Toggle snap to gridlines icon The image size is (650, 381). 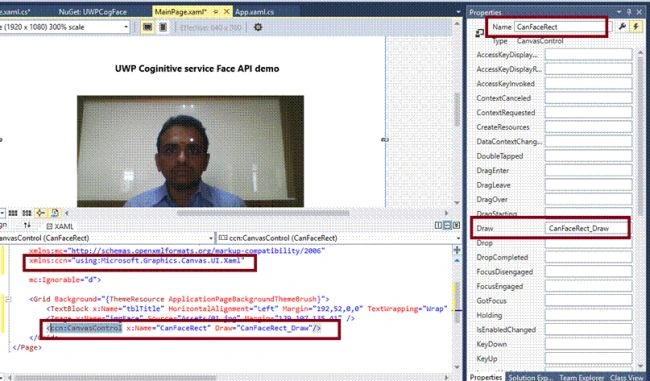27,213
